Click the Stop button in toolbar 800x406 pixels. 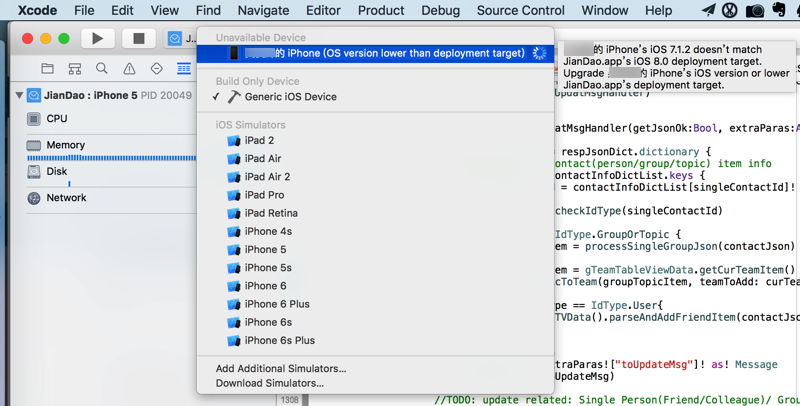click(x=138, y=39)
